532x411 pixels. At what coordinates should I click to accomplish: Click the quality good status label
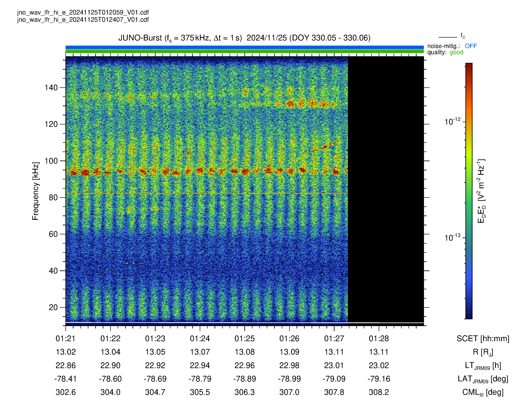pyautogui.click(x=456, y=52)
